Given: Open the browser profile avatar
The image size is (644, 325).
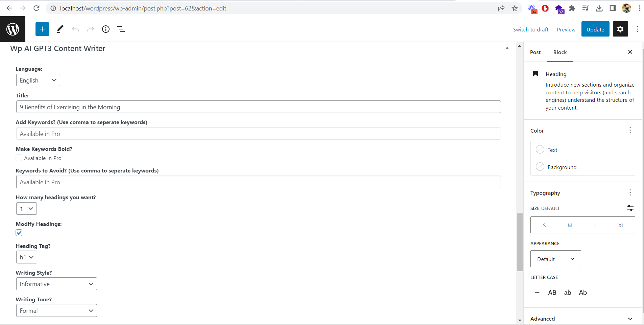Looking at the screenshot, I should click(626, 8).
